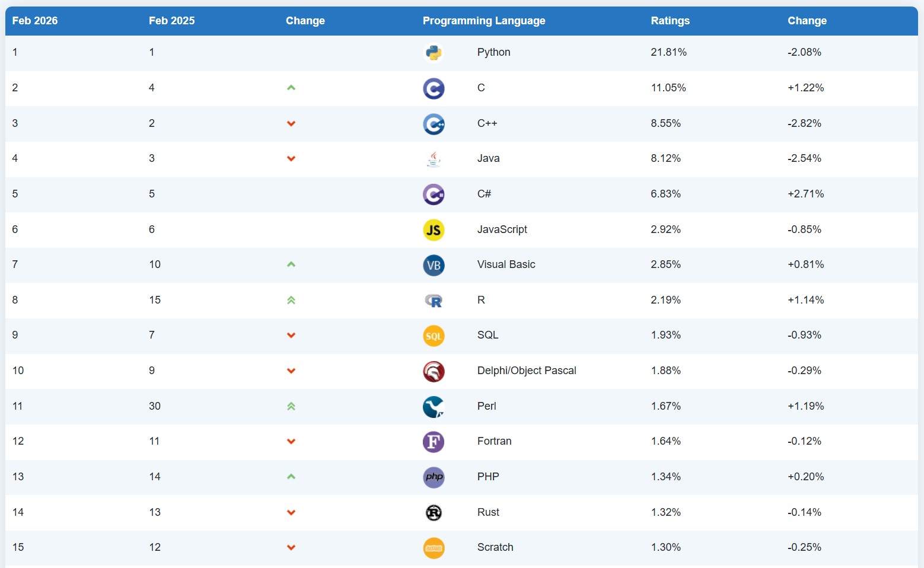Screen dimensions: 924x568
Task: Click the Python logo icon
Action: coord(434,53)
